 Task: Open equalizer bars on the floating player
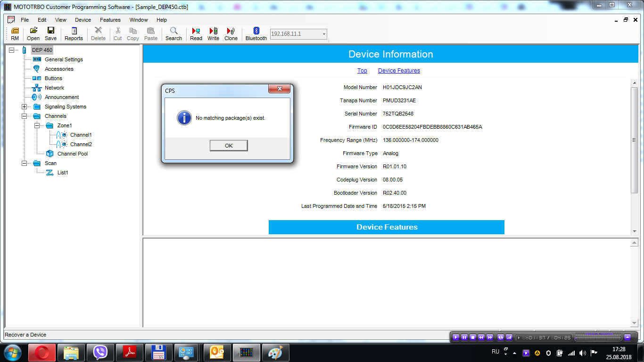509,337
